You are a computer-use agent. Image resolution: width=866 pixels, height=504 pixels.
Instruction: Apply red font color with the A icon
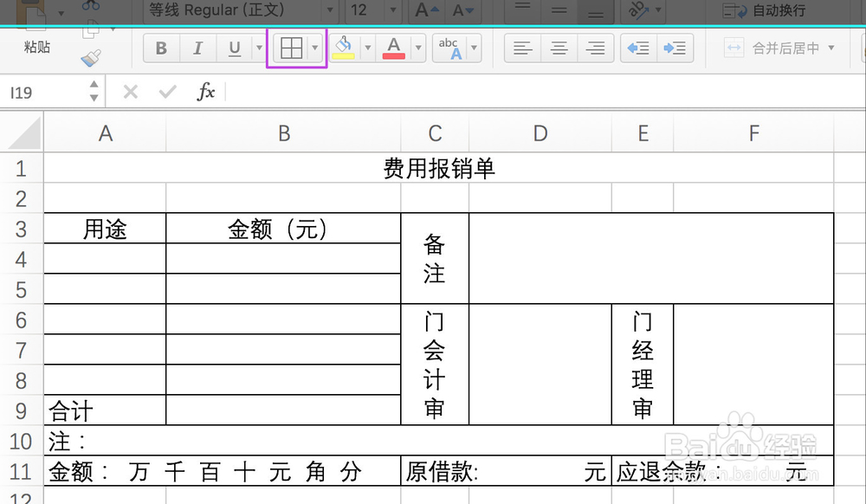point(392,43)
